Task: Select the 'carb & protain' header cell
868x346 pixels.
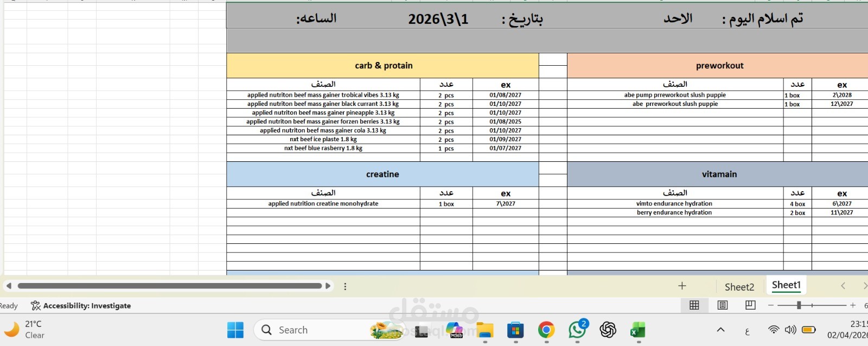Action: (383, 65)
